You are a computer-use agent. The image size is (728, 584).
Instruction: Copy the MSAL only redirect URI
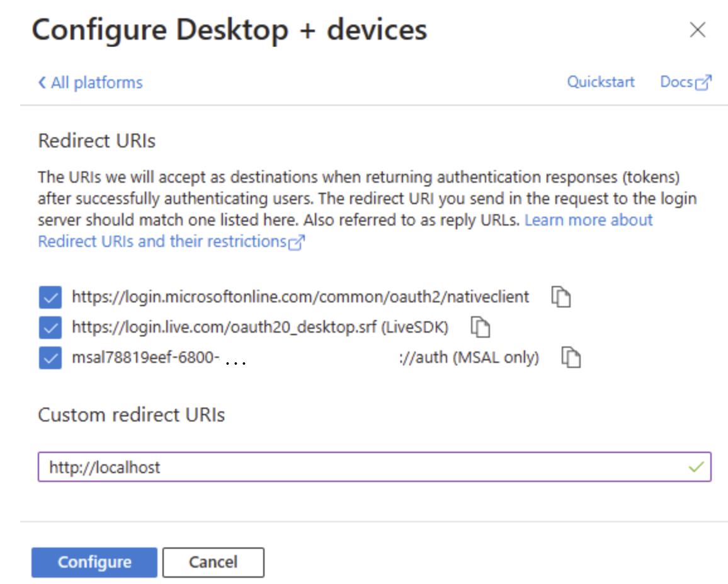(x=571, y=358)
